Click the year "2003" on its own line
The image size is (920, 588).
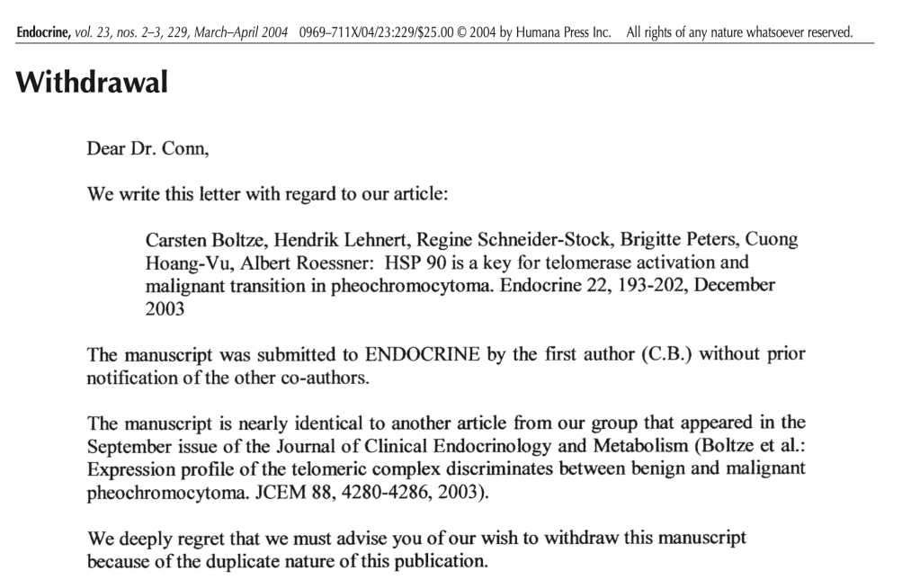coord(165,308)
